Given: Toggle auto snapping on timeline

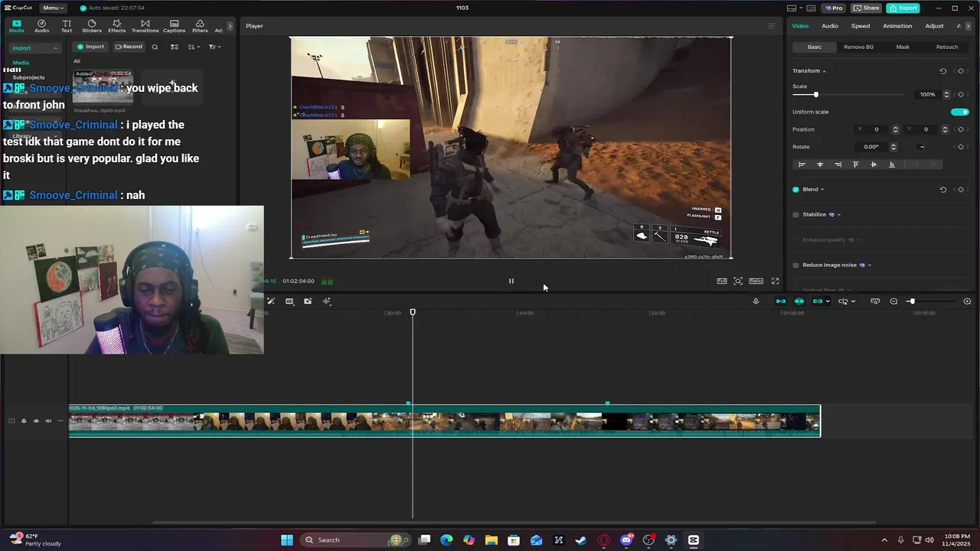Looking at the screenshot, I should click(799, 302).
